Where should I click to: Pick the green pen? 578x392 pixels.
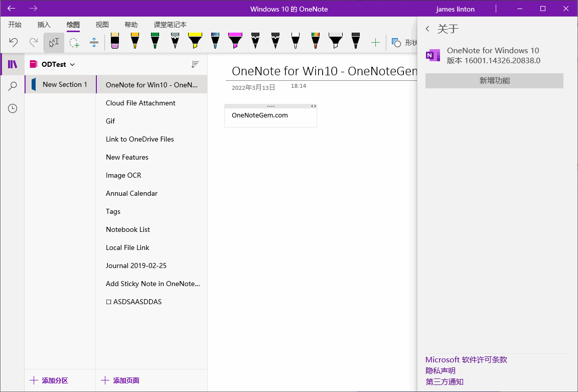(x=155, y=41)
